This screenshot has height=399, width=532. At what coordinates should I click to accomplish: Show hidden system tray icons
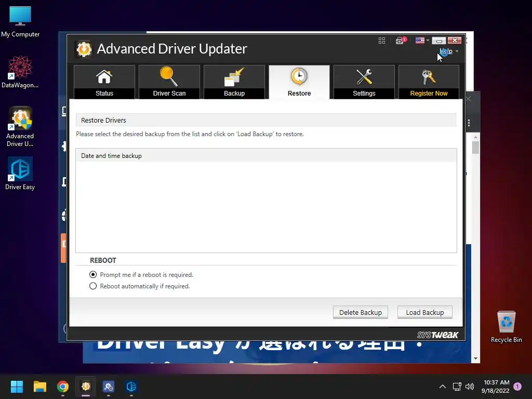click(443, 387)
